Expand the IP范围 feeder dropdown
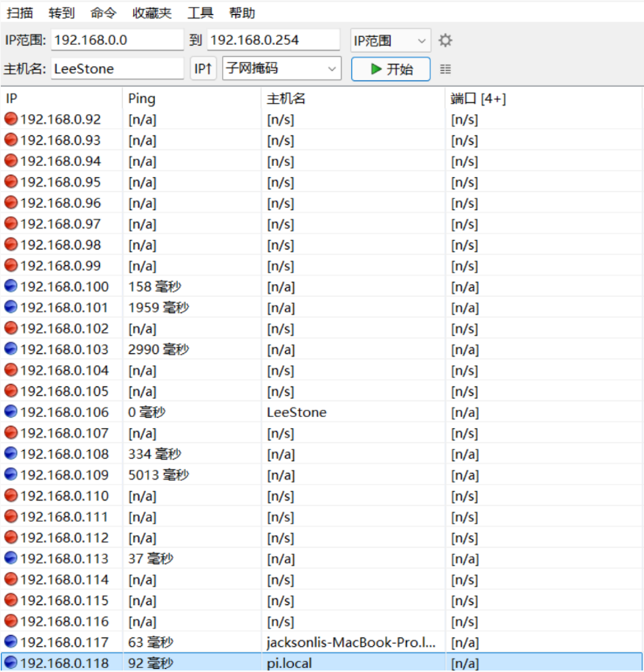Image resolution: width=644 pixels, height=672 pixels. tap(390, 41)
